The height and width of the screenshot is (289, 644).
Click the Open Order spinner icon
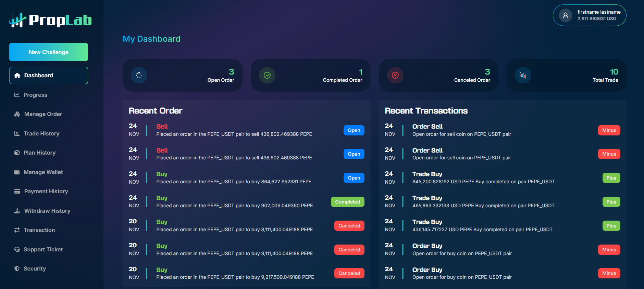coord(139,75)
